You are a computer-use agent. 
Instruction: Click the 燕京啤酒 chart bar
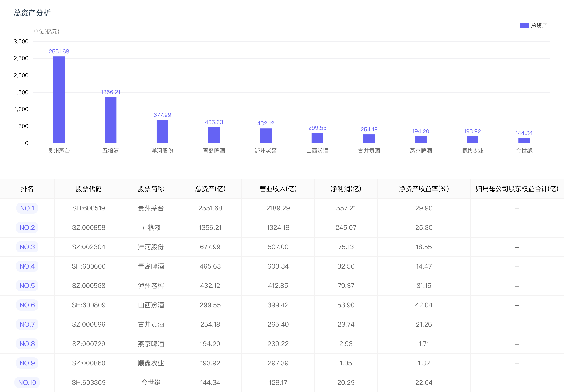tap(421, 140)
